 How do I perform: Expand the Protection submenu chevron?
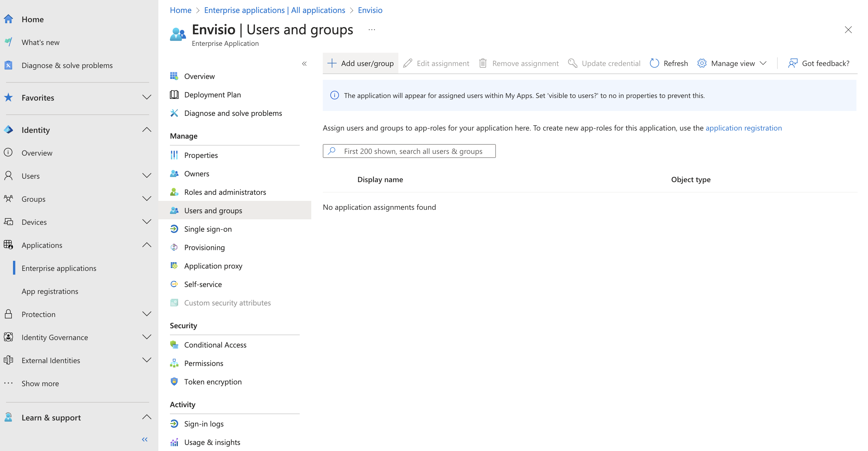[147, 314]
